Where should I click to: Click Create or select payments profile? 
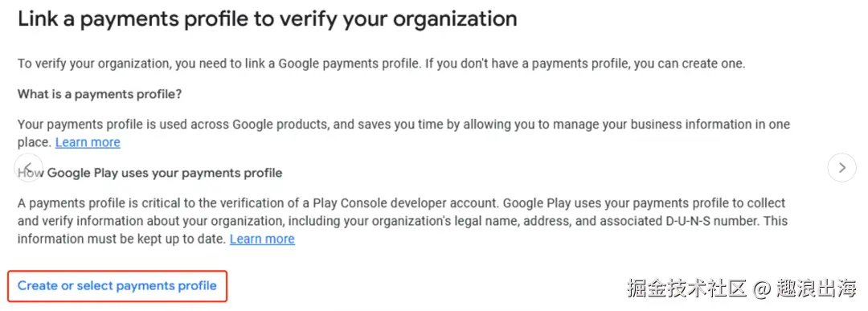coord(117,286)
